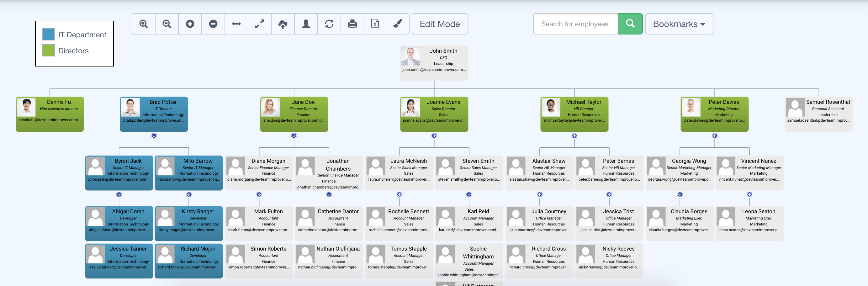Select the Kirsty Ranger name

click(198, 211)
